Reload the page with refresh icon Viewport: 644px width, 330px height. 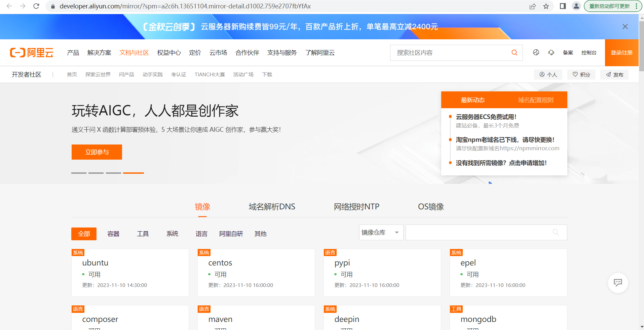tap(36, 6)
